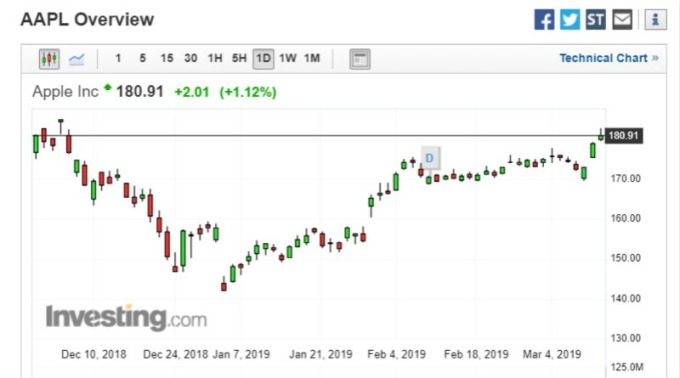Select the 30 minute interval

[x=191, y=58]
